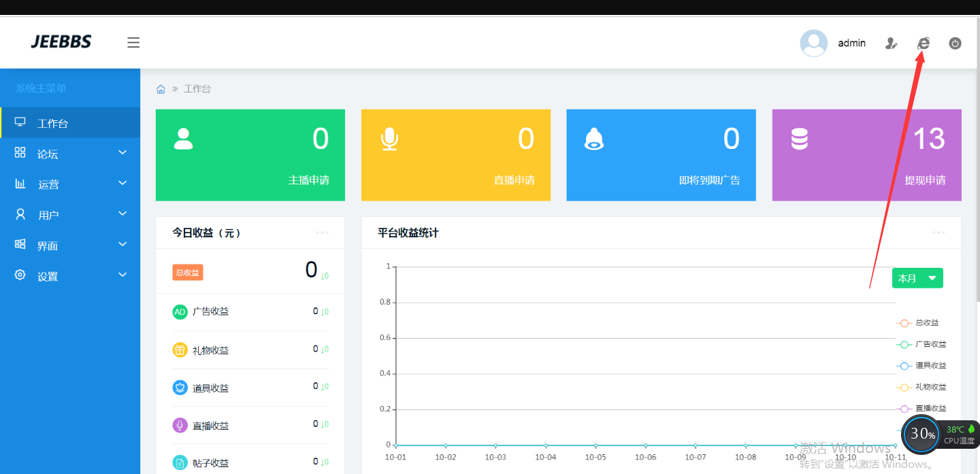Screen dimensions: 980x474
Task: Click the microphone icon on yellow card
Action: (389, 139)
